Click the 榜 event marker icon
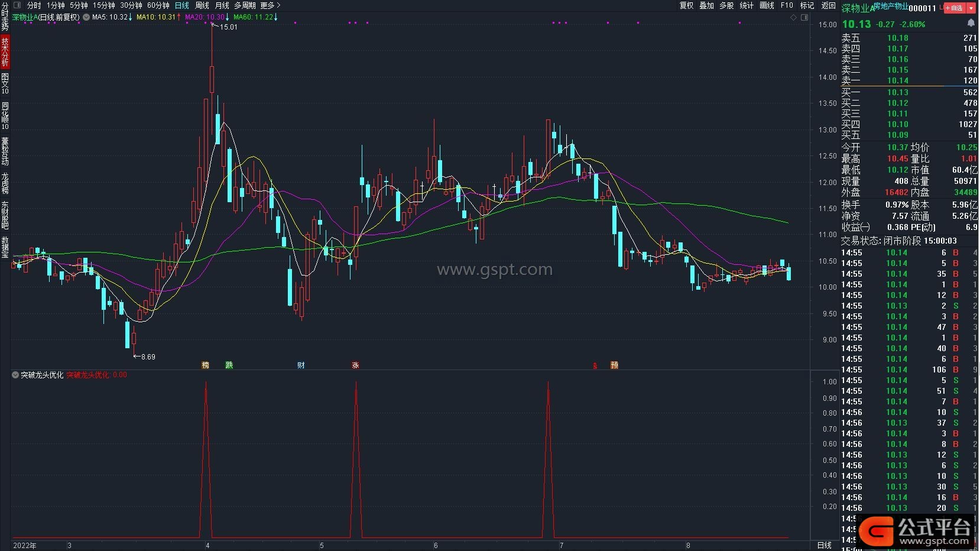 coord(206,365)
